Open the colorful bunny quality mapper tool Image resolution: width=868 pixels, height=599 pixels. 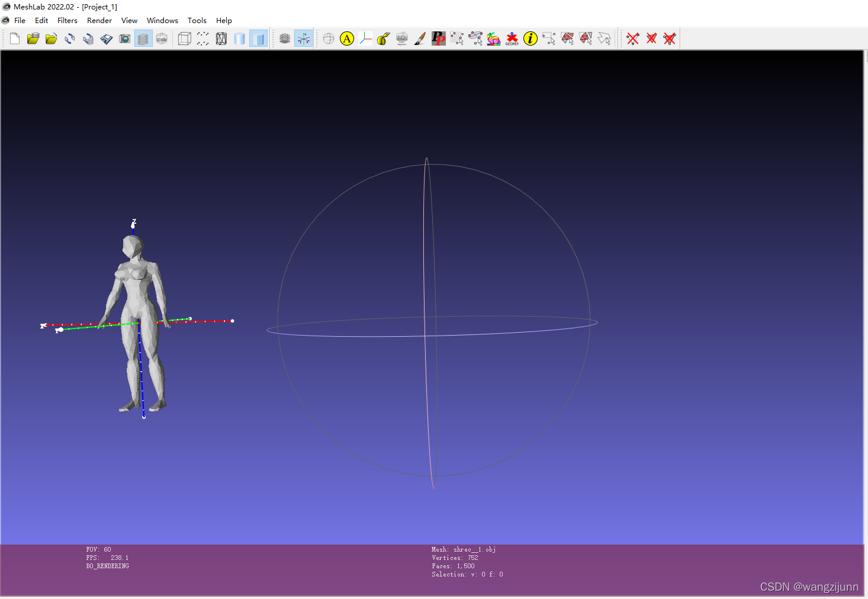pos(494,38)
